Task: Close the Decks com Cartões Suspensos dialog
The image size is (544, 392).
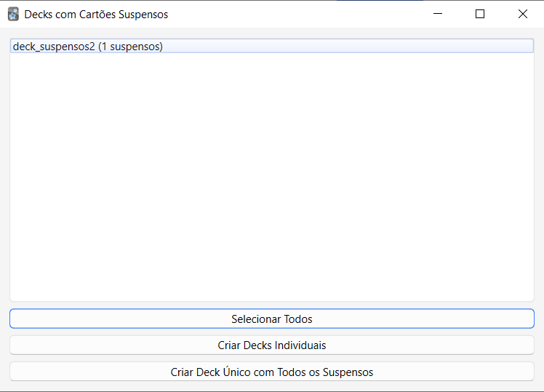Action: point(522,14)
